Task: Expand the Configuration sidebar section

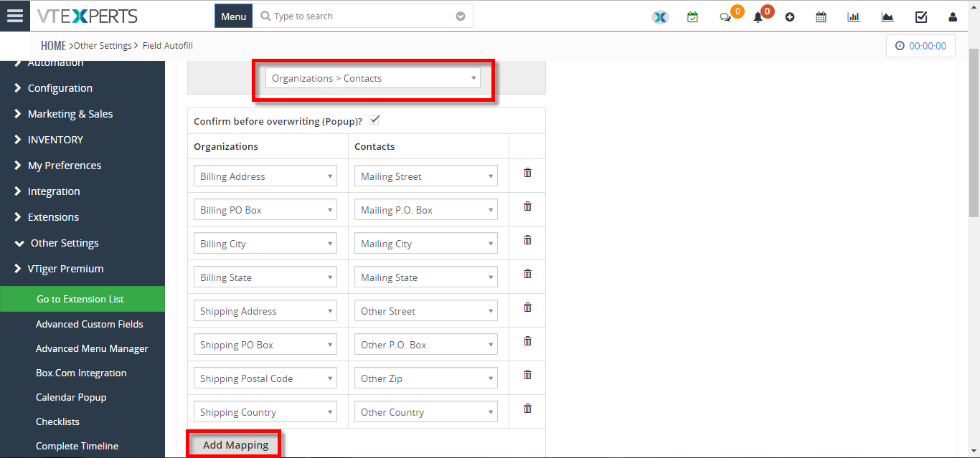Action: click(x=83, y=88)
